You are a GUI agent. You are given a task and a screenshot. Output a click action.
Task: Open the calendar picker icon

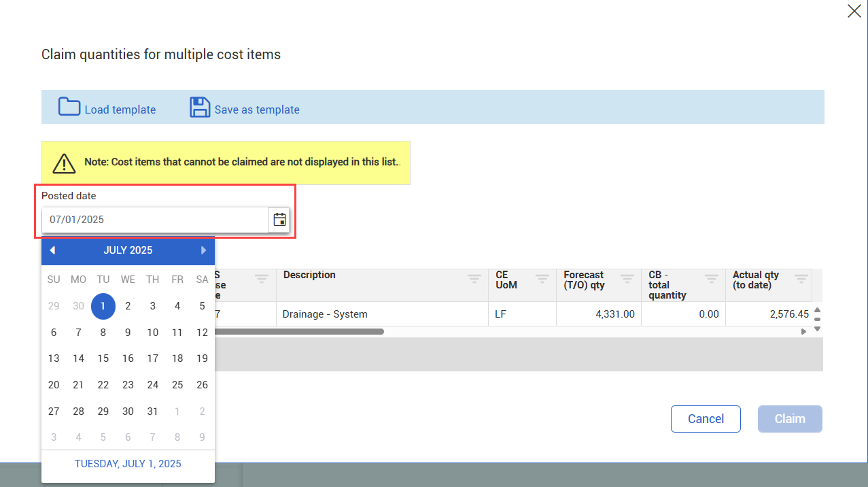pos(279,220)
